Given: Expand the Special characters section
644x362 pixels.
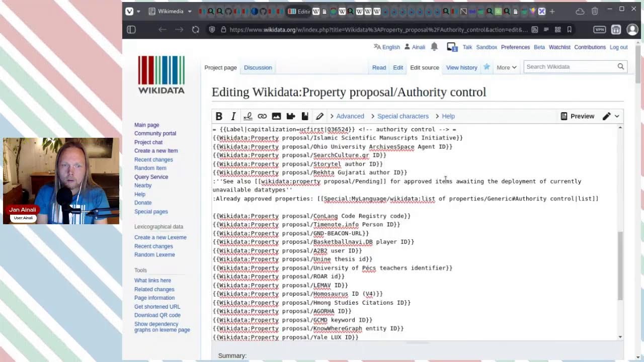Looking at the screenshot, I should click(x=399, y=116).
